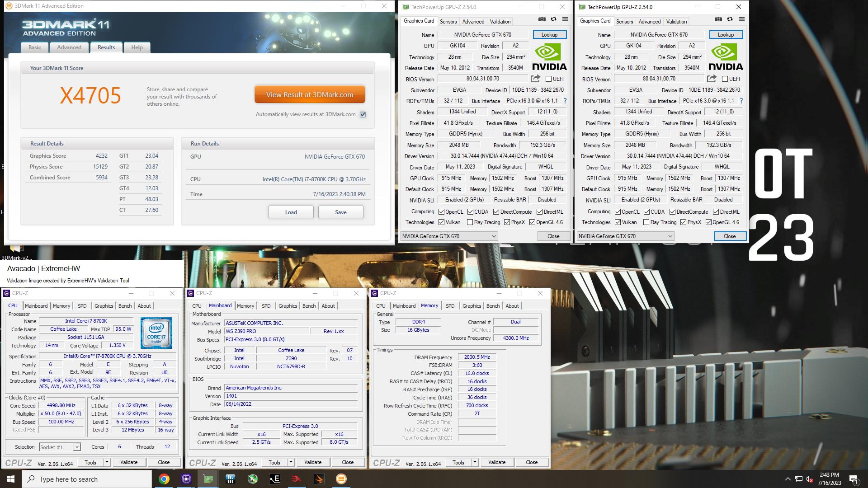Open hamburger menu in right GPU-Z window
868x488 pixels.
pyautogui.click(x=741, y=19)
